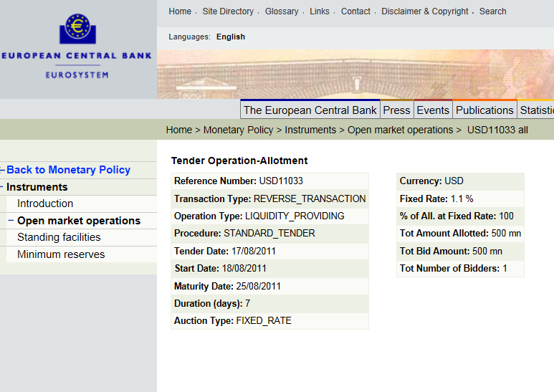Go to the Glossary page

[x=282, y=11]
